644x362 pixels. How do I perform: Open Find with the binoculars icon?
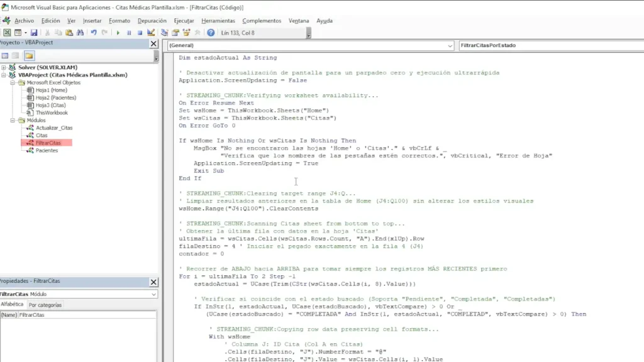coord(80,33)
